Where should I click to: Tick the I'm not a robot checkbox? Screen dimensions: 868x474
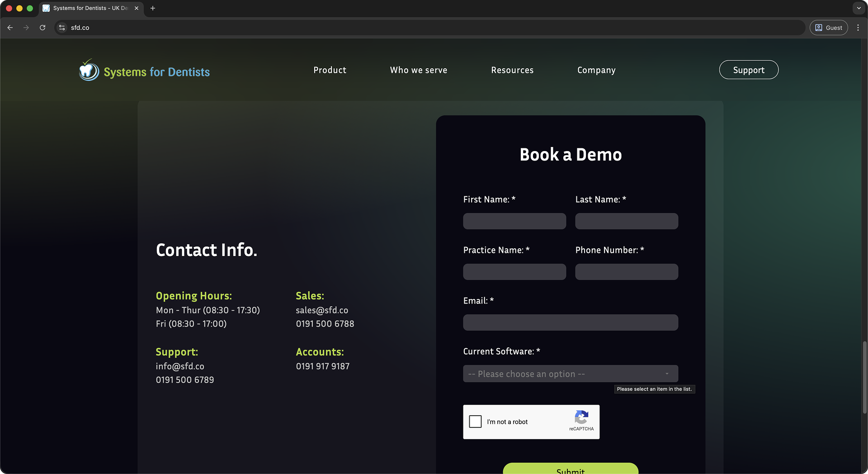[475, 422]
